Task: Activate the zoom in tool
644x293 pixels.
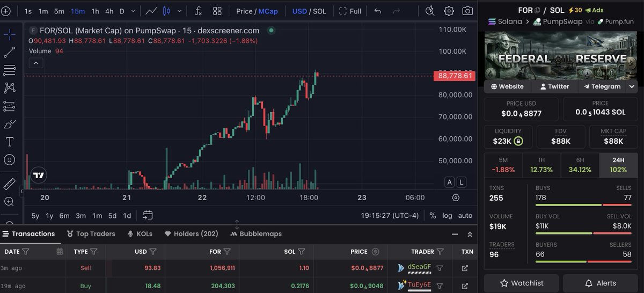Action: click(x=9, y=201)
